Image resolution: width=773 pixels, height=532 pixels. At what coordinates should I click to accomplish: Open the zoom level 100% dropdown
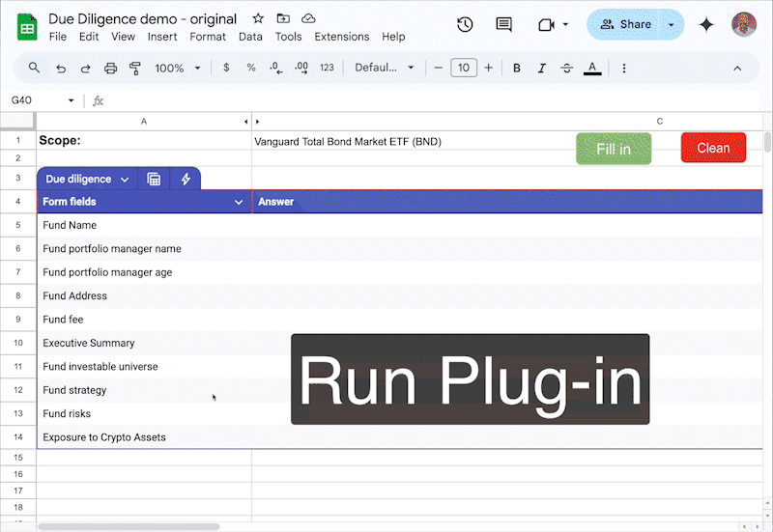(x=178, y=69)
